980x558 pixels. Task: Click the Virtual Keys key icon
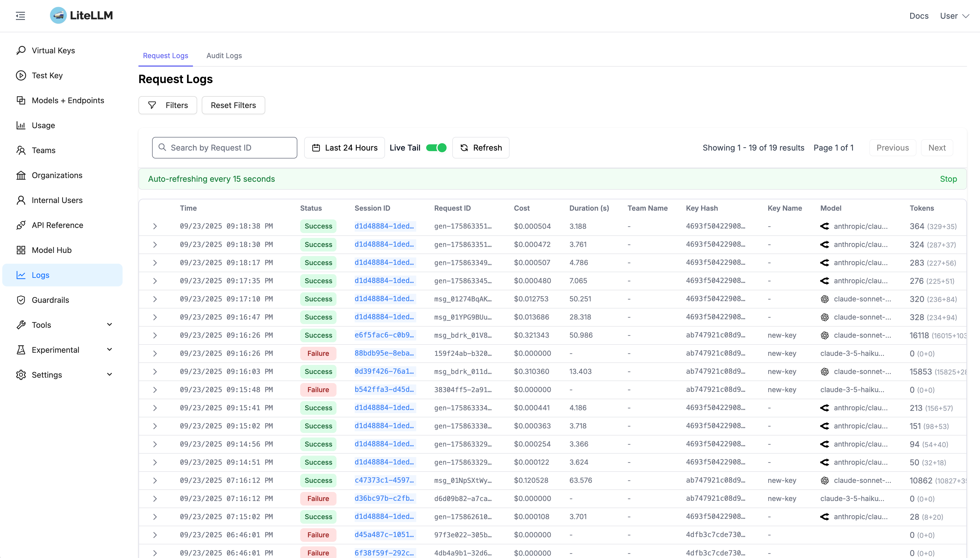click(x=21, y=50)
